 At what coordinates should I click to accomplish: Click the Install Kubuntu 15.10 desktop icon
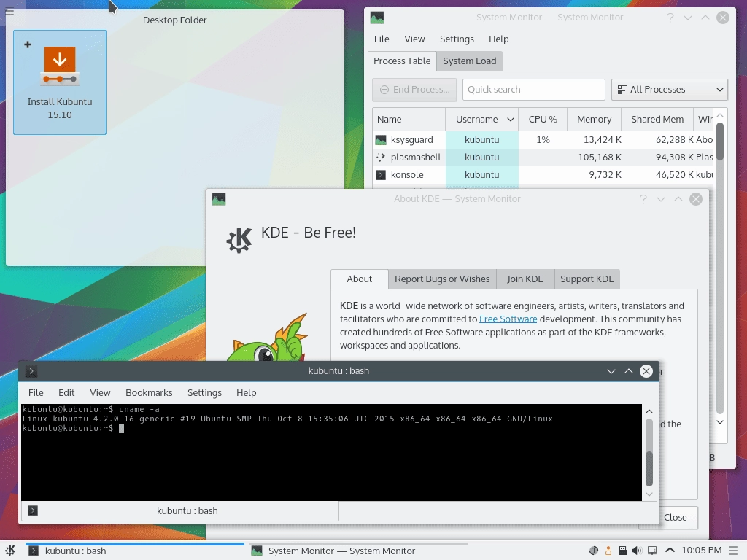[60, 82]
